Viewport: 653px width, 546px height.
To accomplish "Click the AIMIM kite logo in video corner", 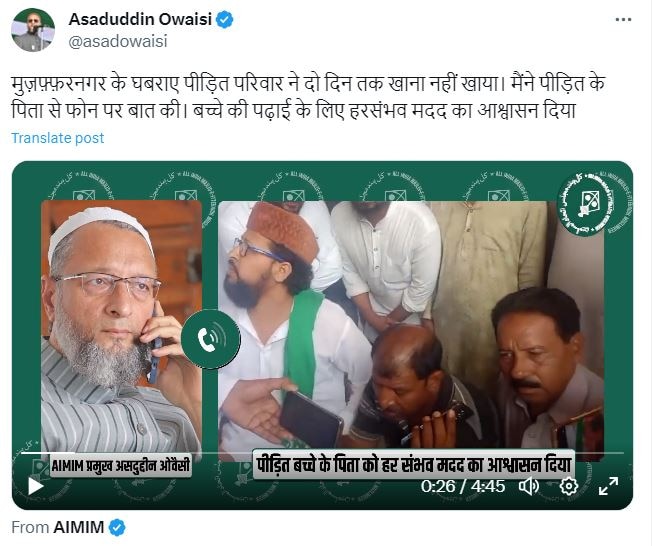I will pos(591,203).
